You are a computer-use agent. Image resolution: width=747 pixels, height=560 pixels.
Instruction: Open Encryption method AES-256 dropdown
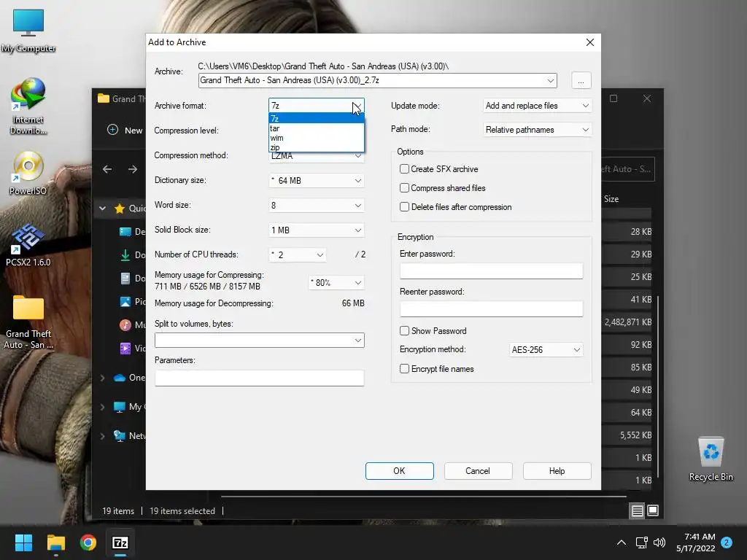click(x=546, y=350)
